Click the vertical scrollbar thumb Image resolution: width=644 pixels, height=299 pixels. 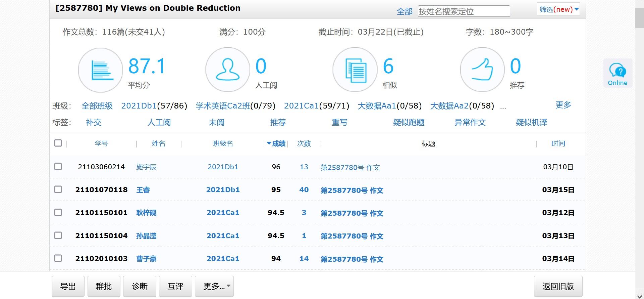tap(639, 18)
